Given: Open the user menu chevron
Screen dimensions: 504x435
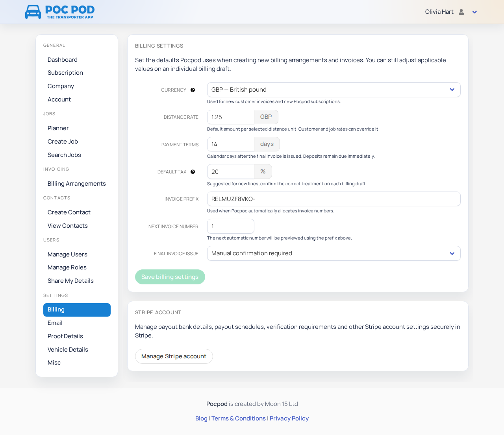Looking at the screenshot, I should click(x=475, y=12).
